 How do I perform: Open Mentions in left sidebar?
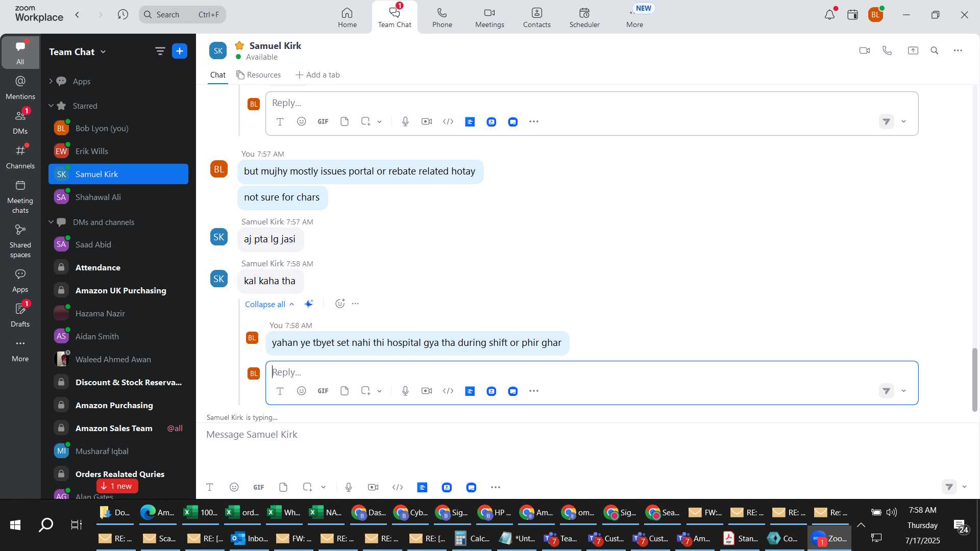click(20, 87)
